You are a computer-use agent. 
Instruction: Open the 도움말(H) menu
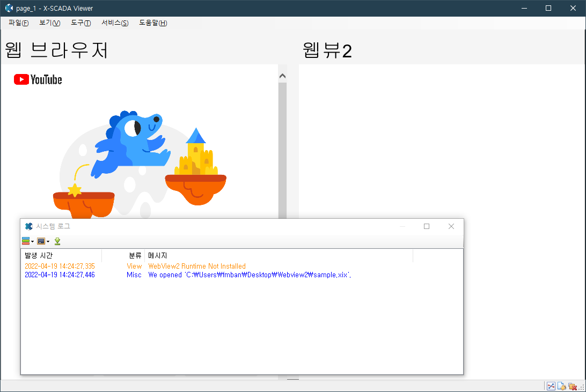(x=153, y=23)
